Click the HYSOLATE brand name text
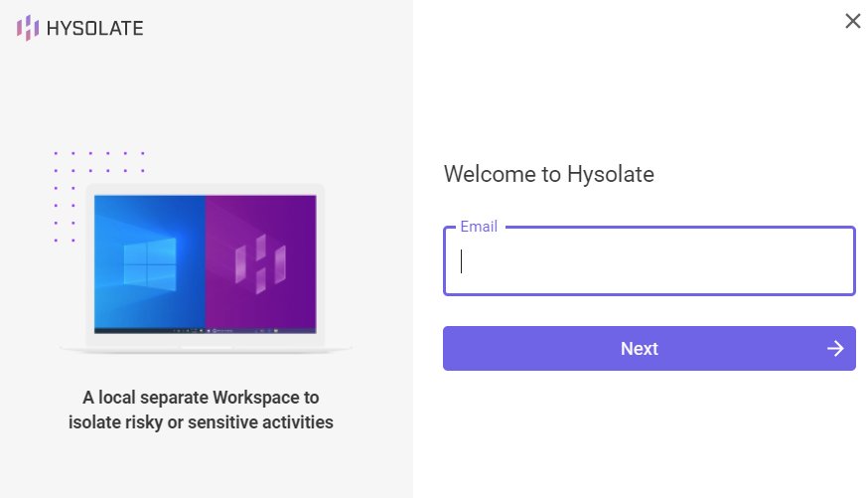The width and height of the screenshot is (868, 498). click(95, 28)
